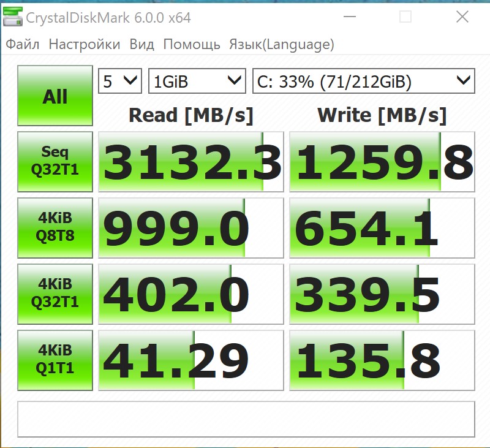Viewport: 490px width, 448px height.
Task: Minimize the CrystalDiskMark window
Action: pos(349,17)
